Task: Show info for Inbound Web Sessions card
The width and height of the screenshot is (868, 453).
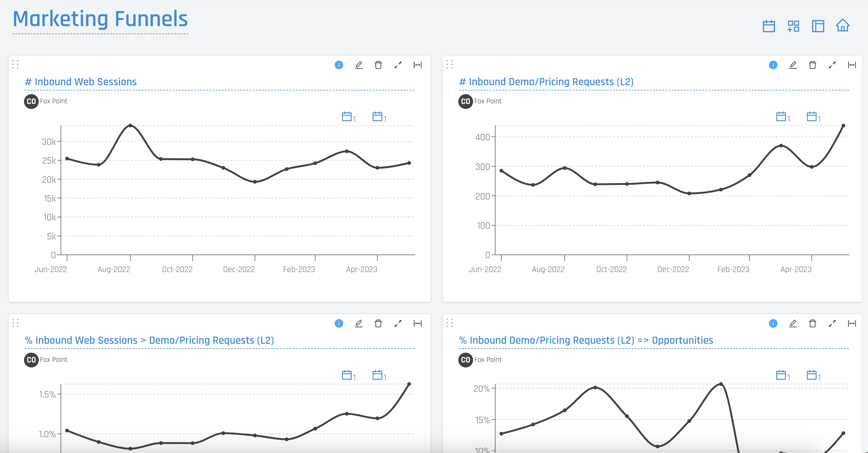Action: click(339, 65)
